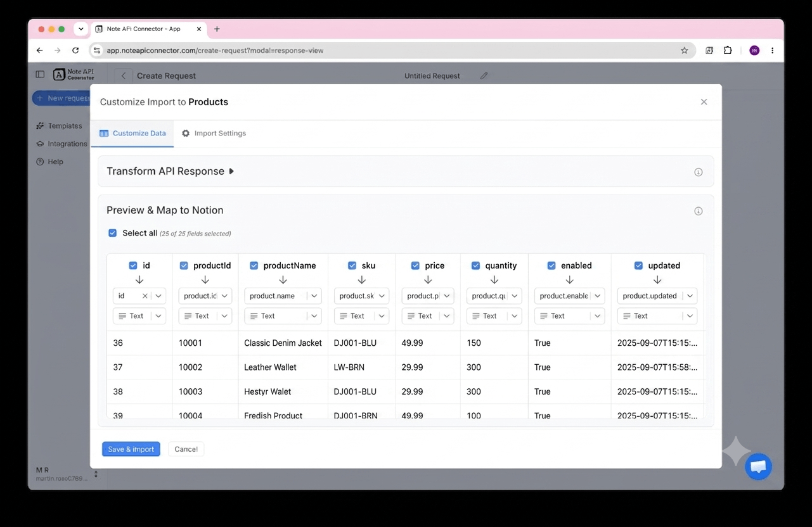Click the Help question mark icon
812x527 pixels.
40,162
